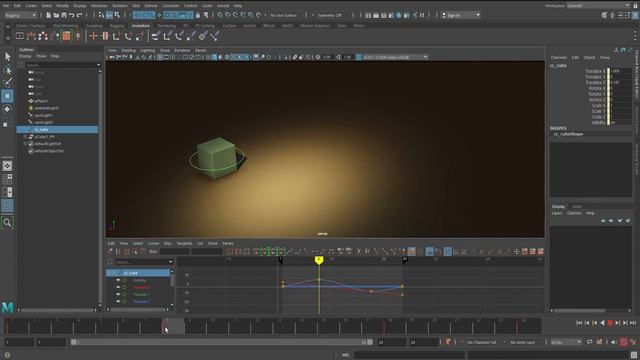Select the Display tab in Layer Editor
The width and height of the screenshot is (640, 360).
point(558,207)
